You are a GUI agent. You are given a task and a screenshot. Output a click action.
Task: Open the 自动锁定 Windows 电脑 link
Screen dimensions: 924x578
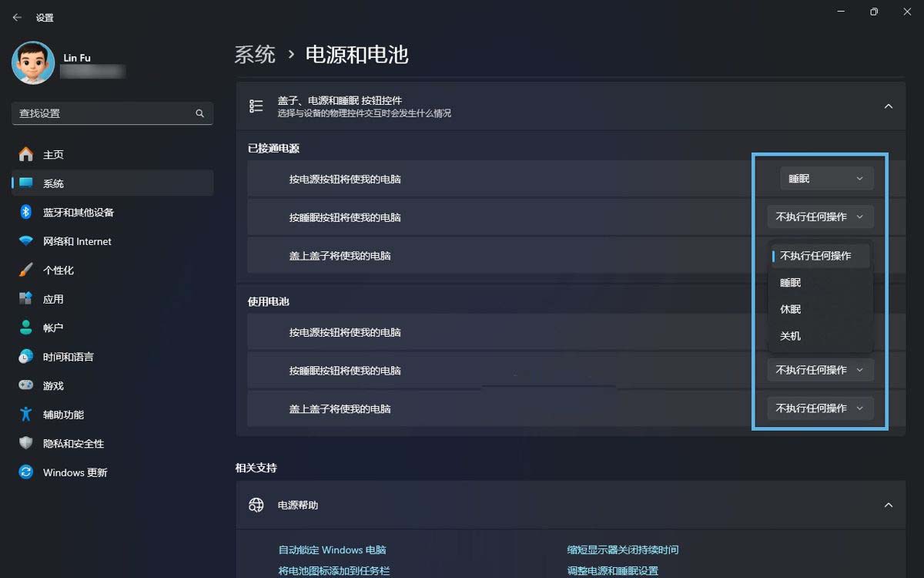click(332, 550)
